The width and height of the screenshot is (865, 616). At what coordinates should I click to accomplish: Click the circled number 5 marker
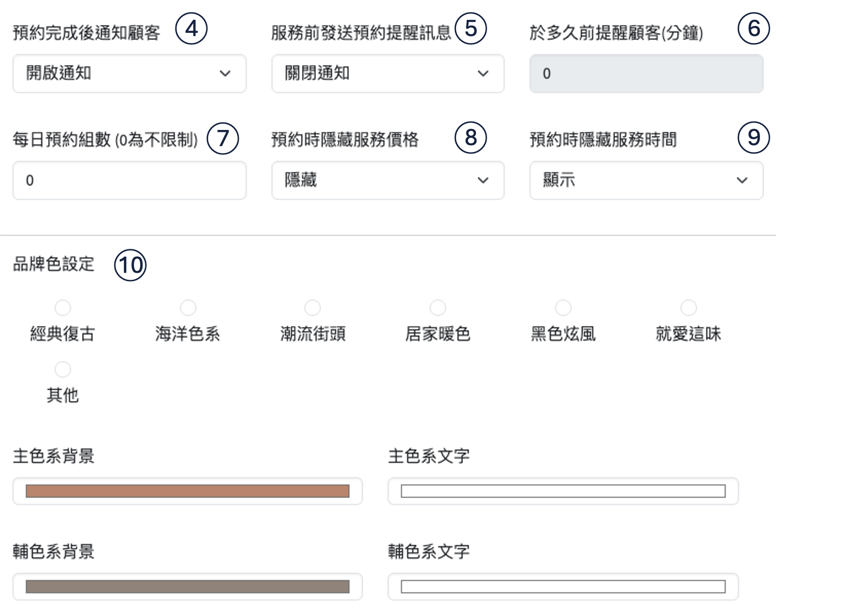click(470, 29)
